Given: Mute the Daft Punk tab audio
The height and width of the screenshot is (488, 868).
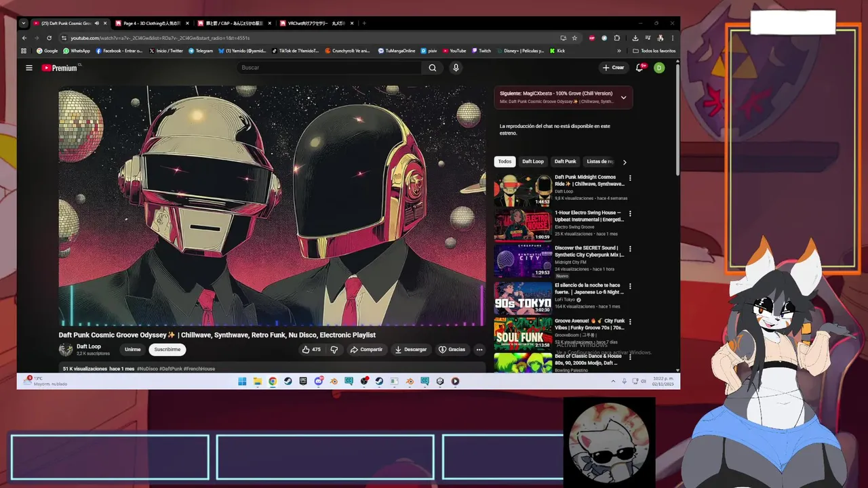Looking at the screenshot, I should pos(97,23).
